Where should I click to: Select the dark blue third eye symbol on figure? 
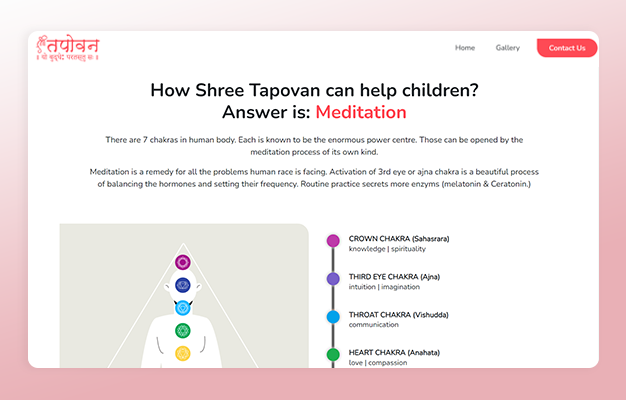click(183, 285)
